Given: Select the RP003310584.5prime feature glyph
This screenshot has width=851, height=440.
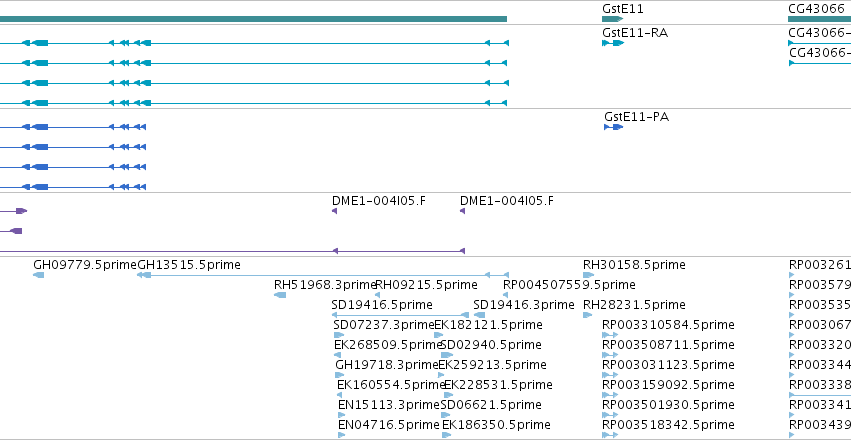Looking at the screenshot, I should (x=610, y=335).
